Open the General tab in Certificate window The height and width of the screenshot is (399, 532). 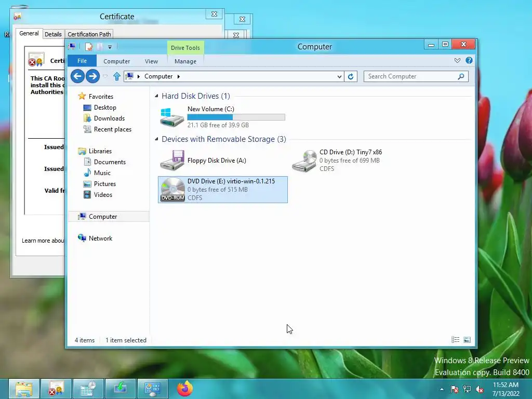click(x=29, y=33)
